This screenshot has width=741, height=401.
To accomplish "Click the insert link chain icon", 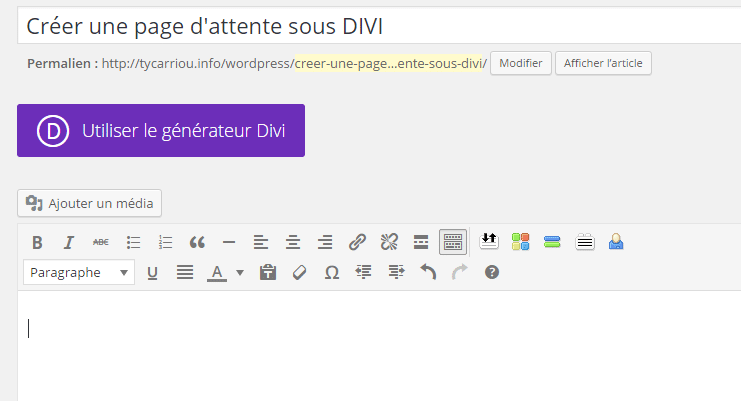I will tap(357, 242).
